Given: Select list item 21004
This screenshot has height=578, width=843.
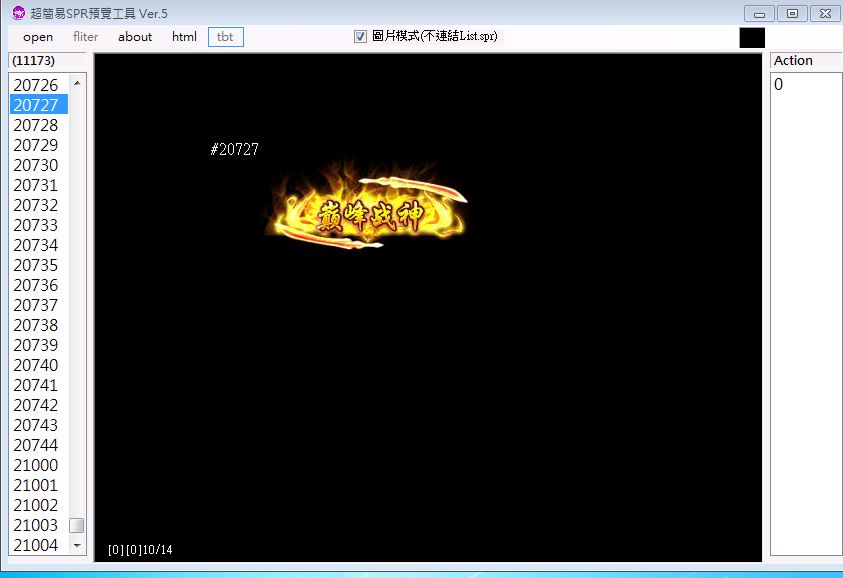Looking at the screenshot, I should click(39, 545).
